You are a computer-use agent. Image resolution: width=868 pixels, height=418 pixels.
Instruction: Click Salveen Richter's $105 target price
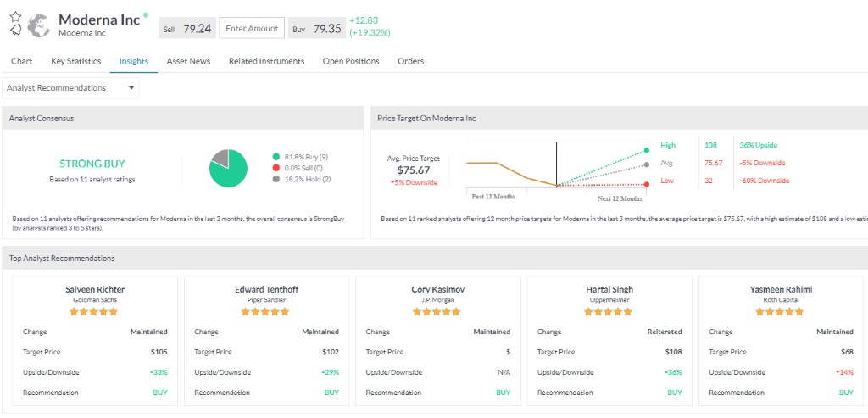pyautogui.click(x=159, y=352)
